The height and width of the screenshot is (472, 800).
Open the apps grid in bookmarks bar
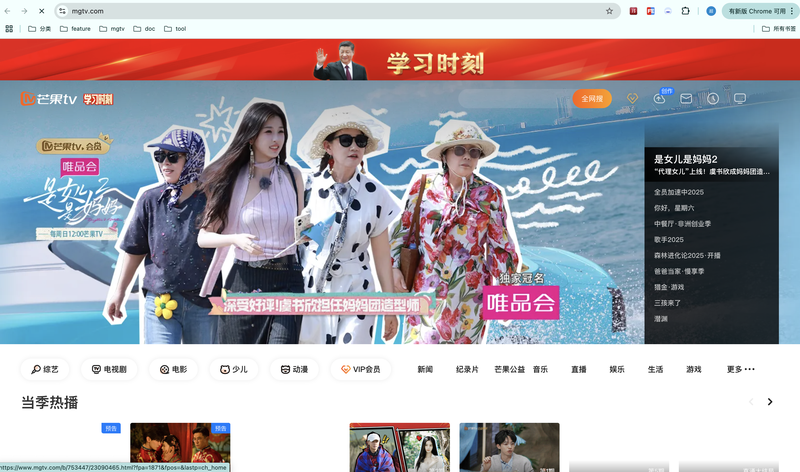point(9,29)
